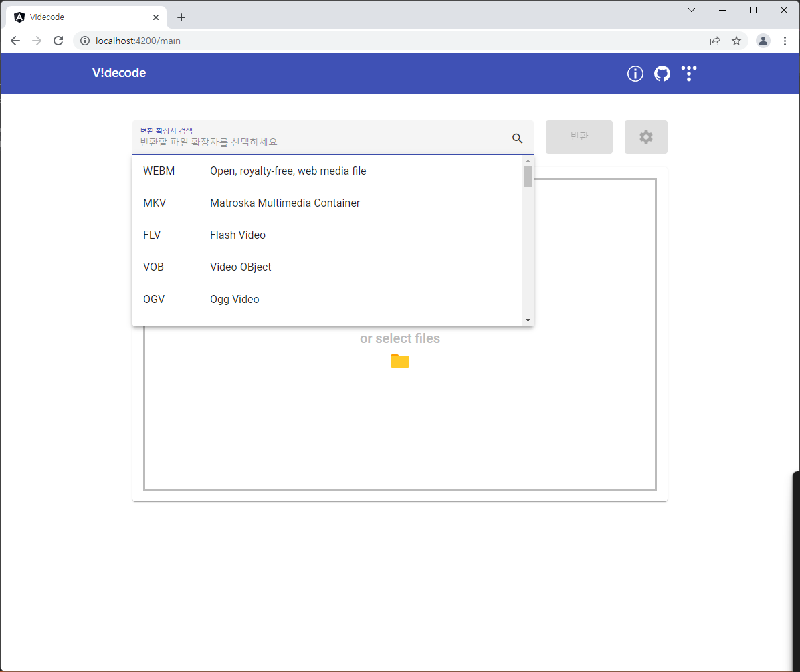This screenshot has height=672, width=800.
Task: Open the browser profile avatar
Action: click(763, 41)
